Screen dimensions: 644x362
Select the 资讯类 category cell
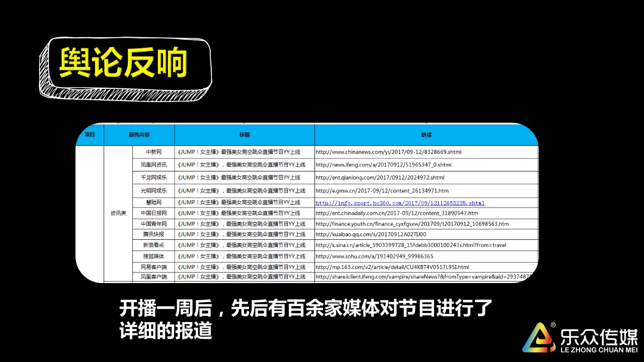pyautogui.click(x=118, y=213)
